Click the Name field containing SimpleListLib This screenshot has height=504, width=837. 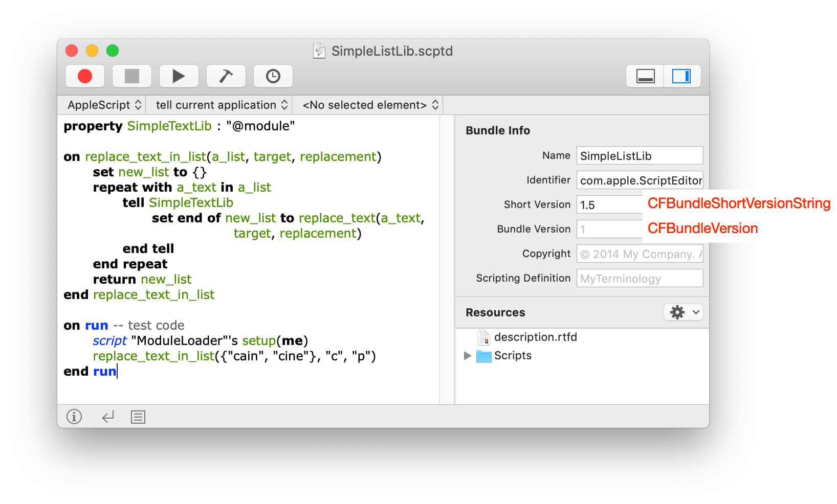click(x=639, y=156)
